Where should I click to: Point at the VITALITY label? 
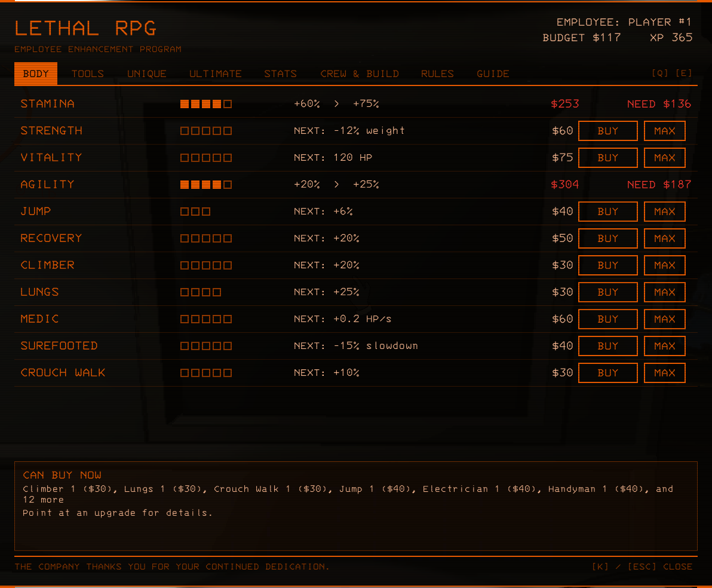[51, 158]
